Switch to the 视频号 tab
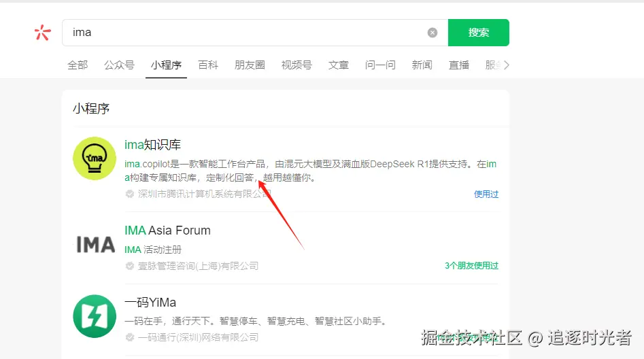The height and width of the screenshot is (359, 644). tap(296, 65)
